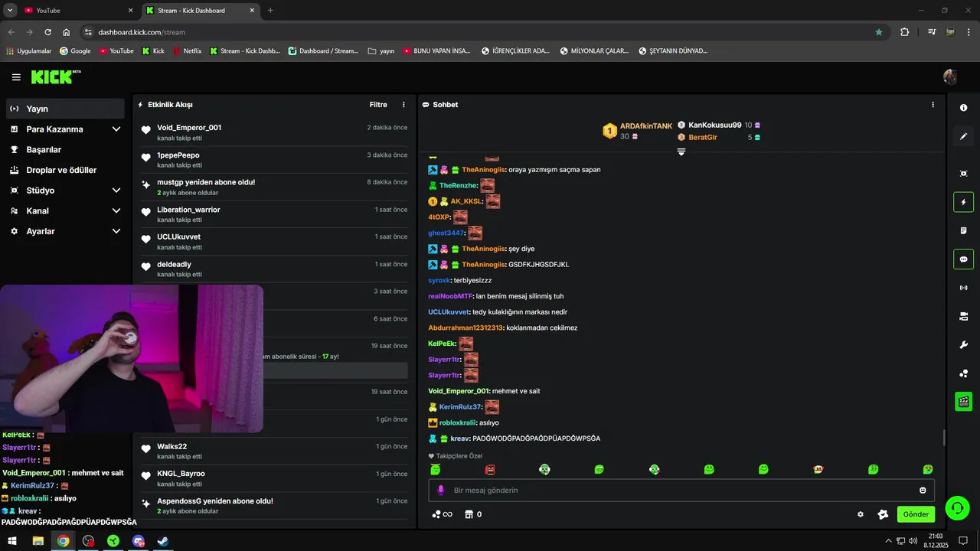Switch to the YouTube browser tab
The width and height of the screenshot is (980, 551).
(x=79, y=11)
